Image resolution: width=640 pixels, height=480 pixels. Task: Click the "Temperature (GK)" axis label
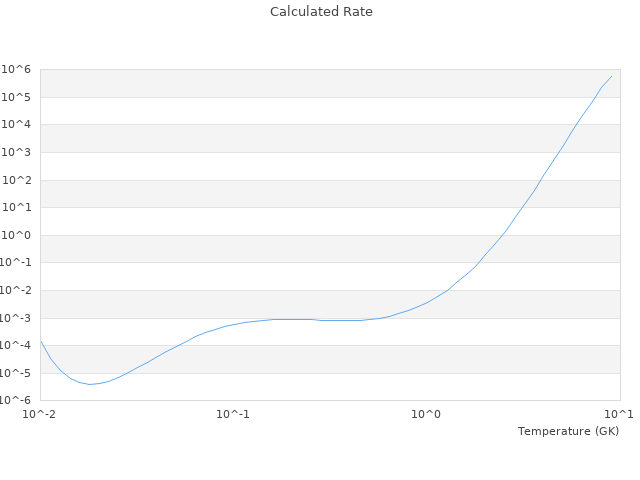coord(568,431)
